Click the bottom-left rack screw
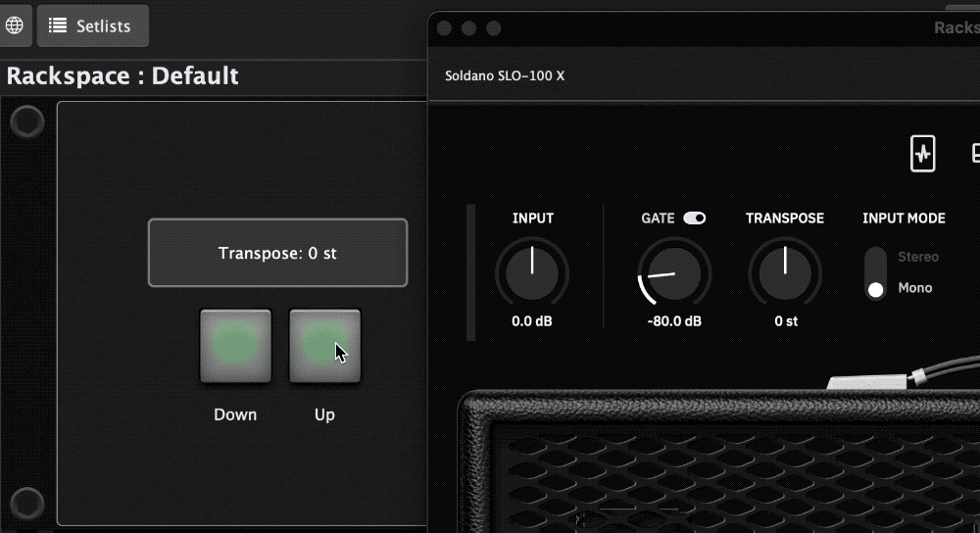The image size is (980, 533). (26, 504)
